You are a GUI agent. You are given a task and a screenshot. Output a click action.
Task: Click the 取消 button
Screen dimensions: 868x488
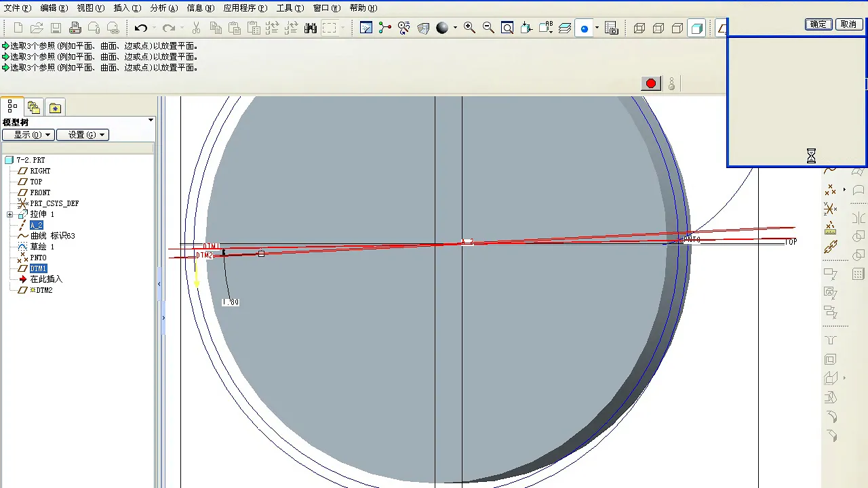pyautogui.click(x=848, y=24)
